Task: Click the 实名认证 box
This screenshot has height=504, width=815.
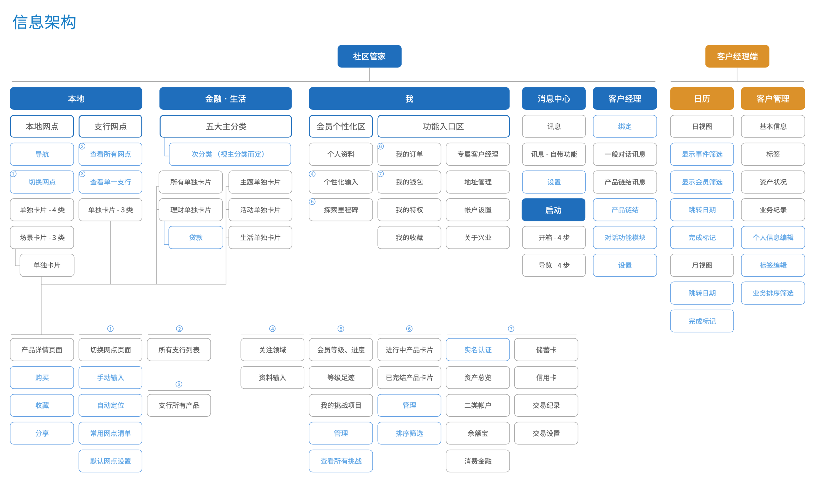Action: point(478,350)
